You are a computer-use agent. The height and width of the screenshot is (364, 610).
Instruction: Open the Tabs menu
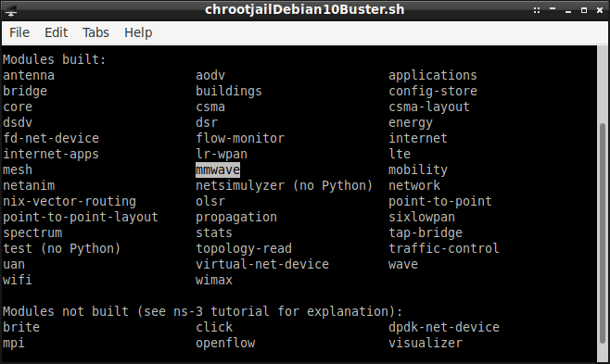95,32
